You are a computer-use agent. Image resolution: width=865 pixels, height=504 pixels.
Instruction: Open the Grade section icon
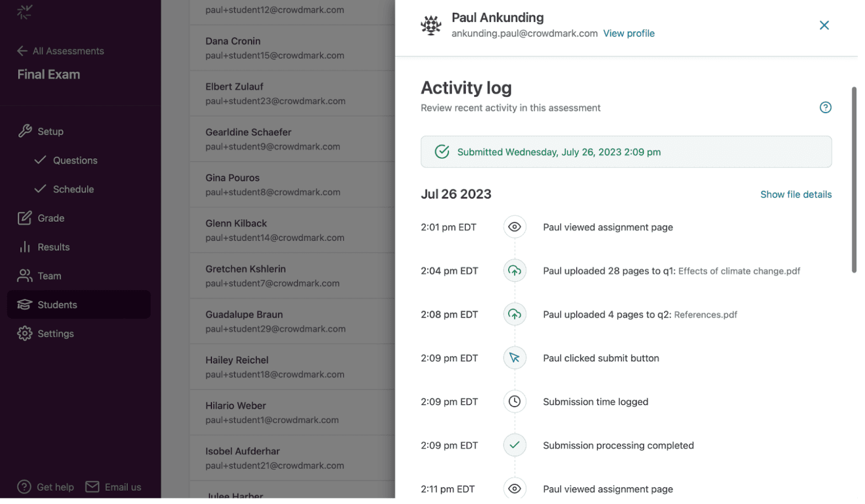click(x=24, y=218)
